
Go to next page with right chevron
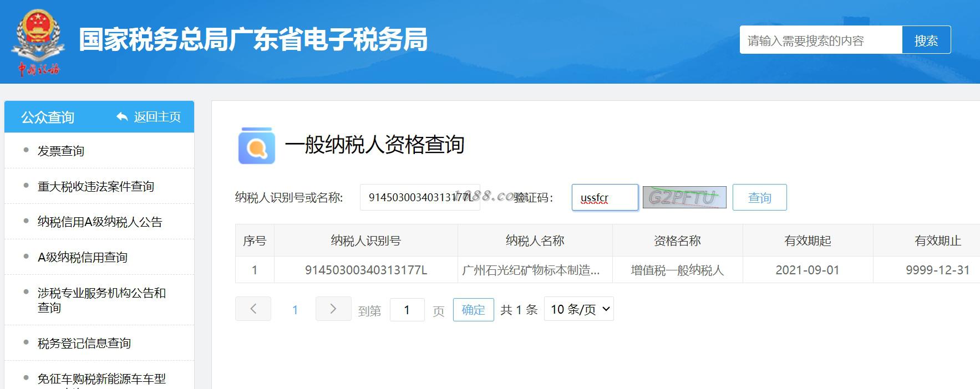333,309
